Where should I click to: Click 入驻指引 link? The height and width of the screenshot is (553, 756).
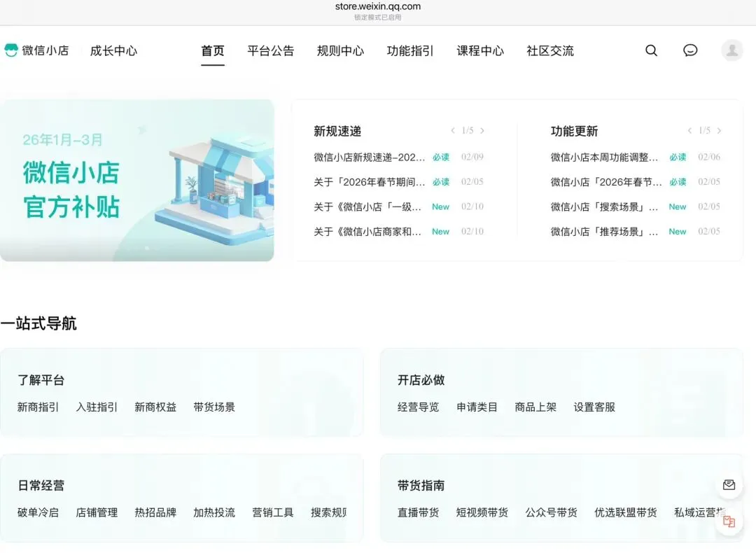click(97, 407)
